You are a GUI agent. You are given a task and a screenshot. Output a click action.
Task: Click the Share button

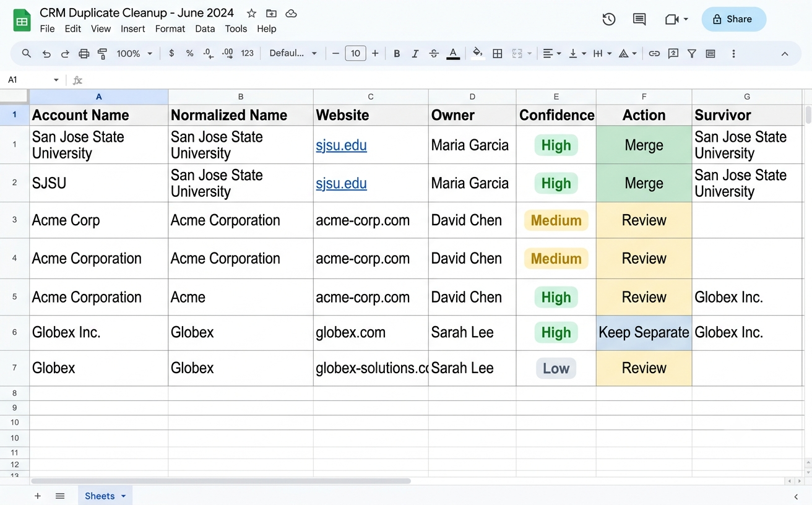(x=733, y=19)
